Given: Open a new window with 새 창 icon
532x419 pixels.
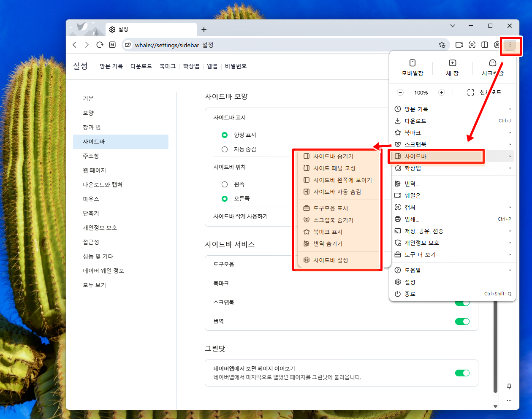Looking at the screenshot, I should (452, 68).
